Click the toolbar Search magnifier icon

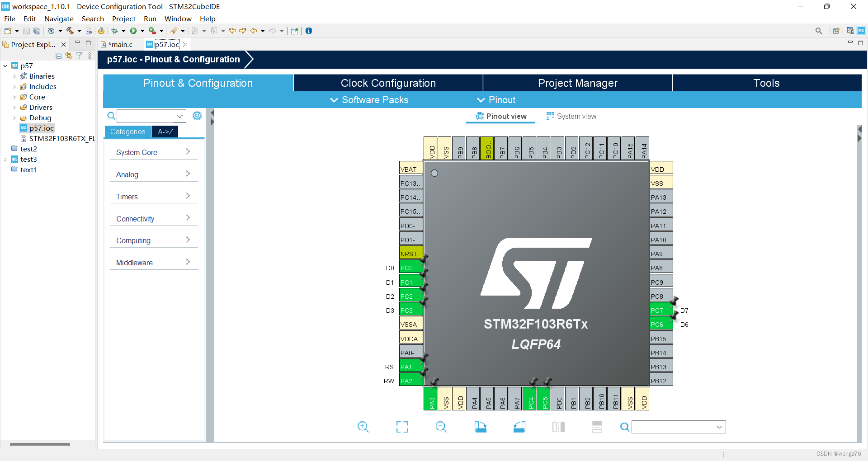click(x=819, y=31)
